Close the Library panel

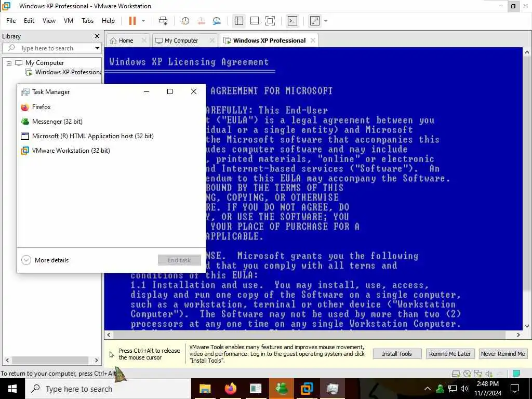click(97, 36)
